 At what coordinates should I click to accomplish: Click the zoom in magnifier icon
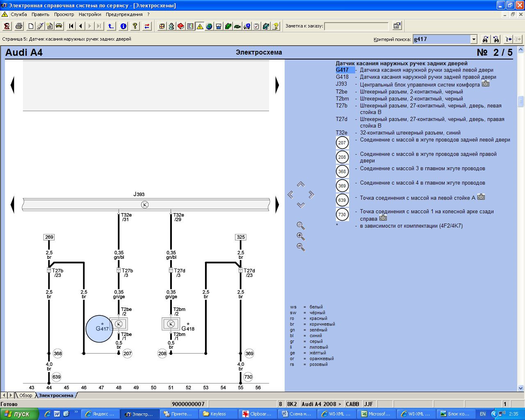tap(301, 237)
